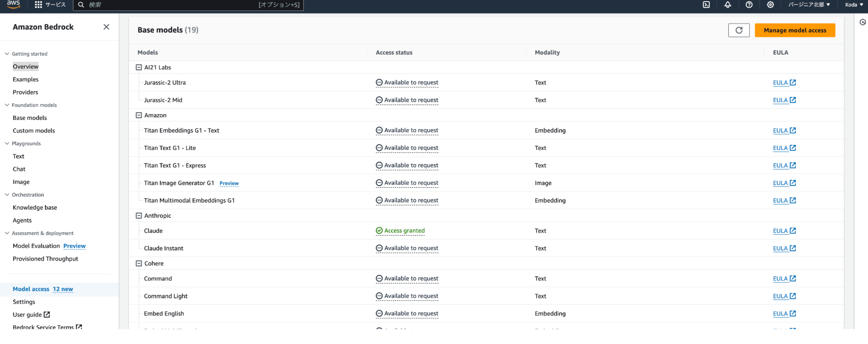Click the refresh models button
The image size is (868, 344).
(739, 30)
